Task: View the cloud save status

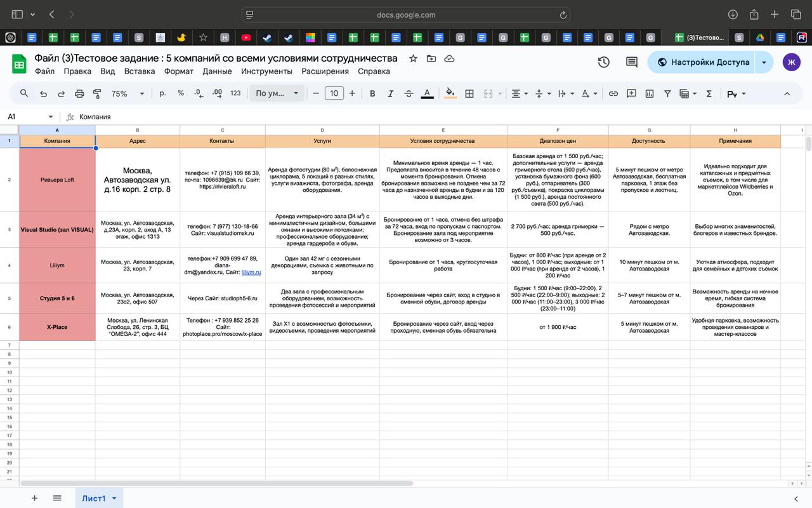Action: point(449,58)
